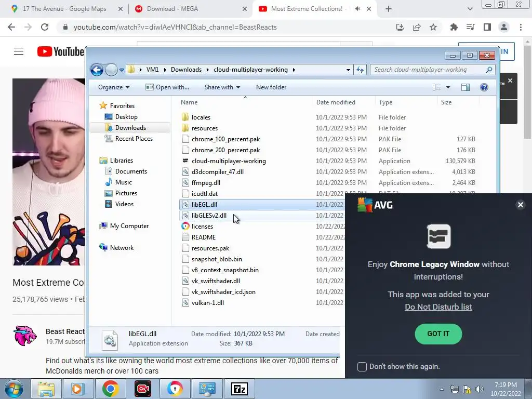Select Desktop under Favorites
This screenshot has width=532, height=399.
(126, 117)
